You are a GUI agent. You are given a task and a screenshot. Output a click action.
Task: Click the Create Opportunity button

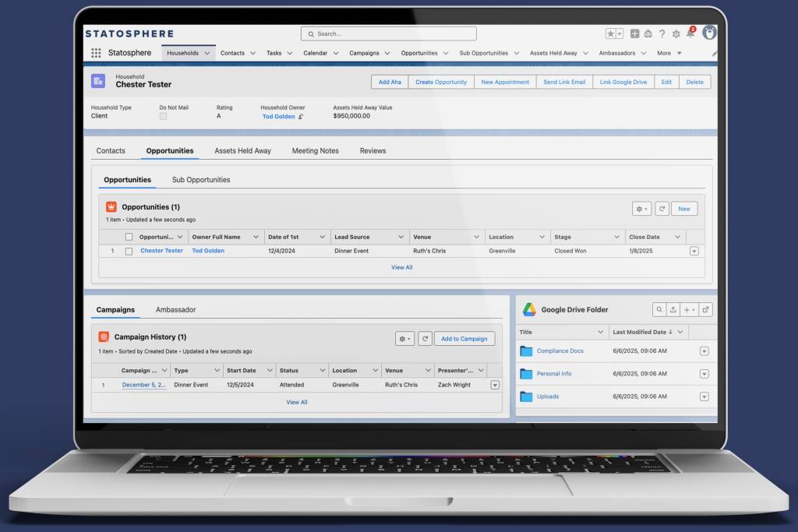coord(441,82)
